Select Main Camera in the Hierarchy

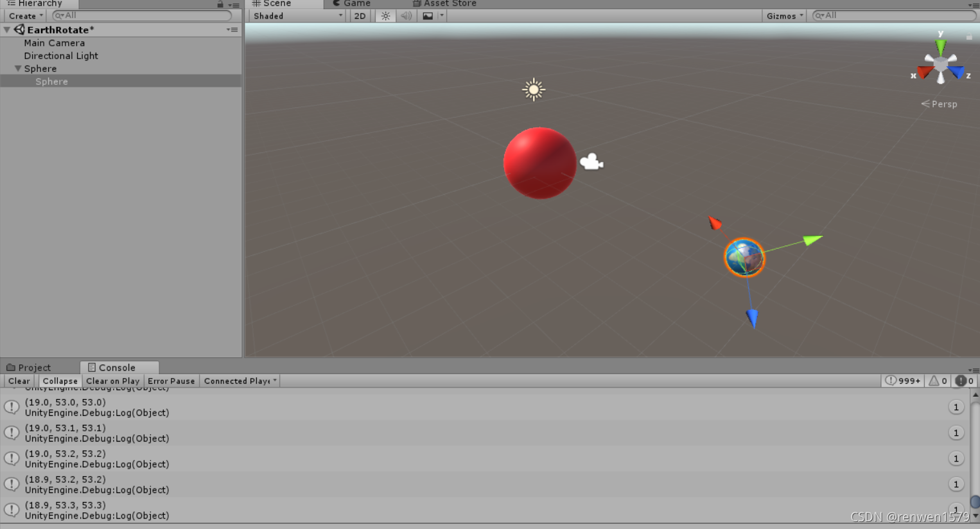pyautogui.click(x=121, y=43)
